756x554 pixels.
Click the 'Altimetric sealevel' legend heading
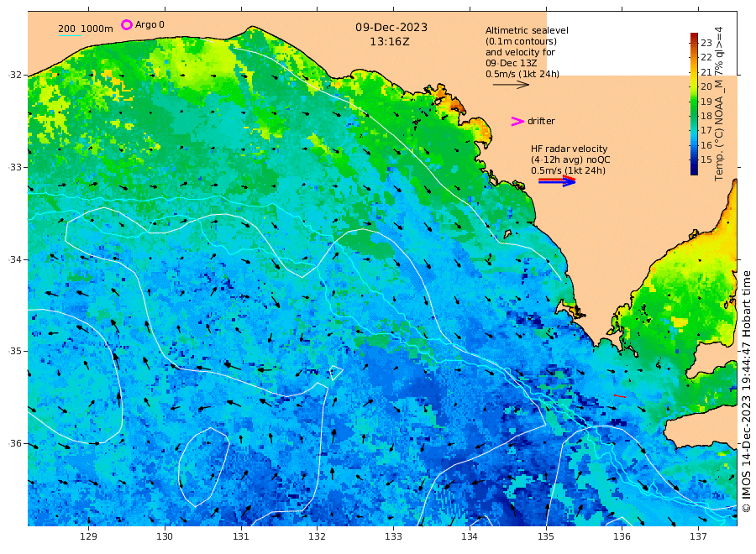click(527, 30)
